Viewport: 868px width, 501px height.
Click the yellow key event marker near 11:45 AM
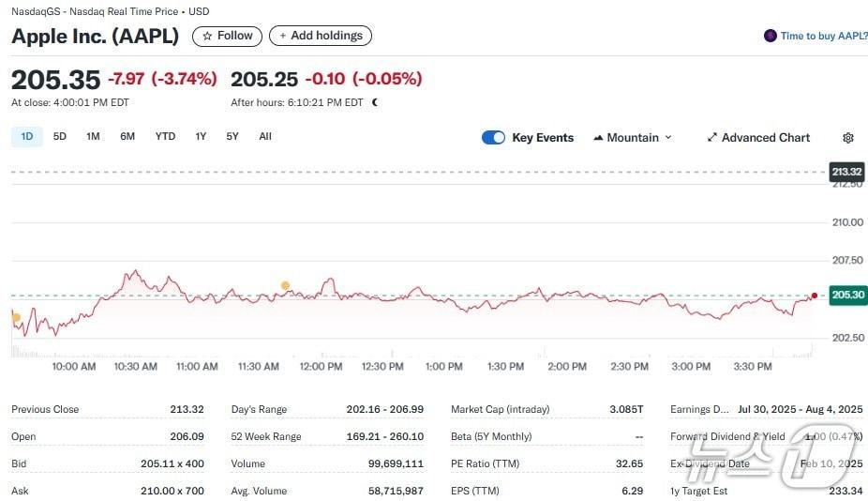pos(285,285)
